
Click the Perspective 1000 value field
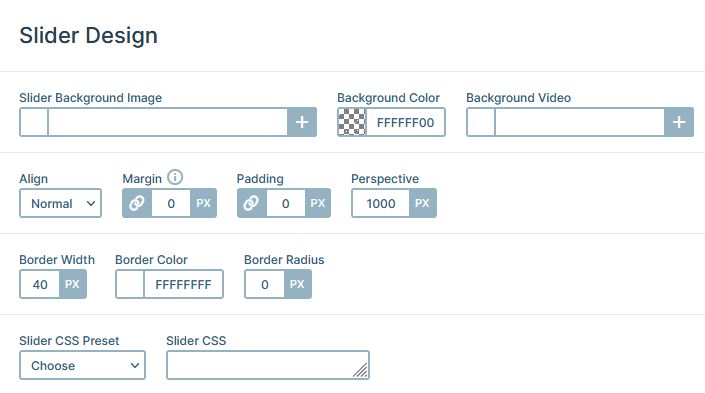coord(380,203)
